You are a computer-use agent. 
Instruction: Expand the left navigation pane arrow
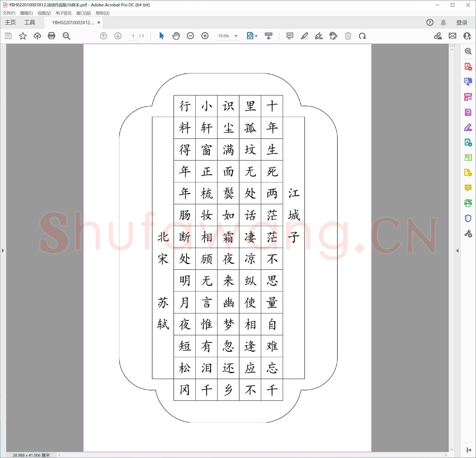pos(3,251)
